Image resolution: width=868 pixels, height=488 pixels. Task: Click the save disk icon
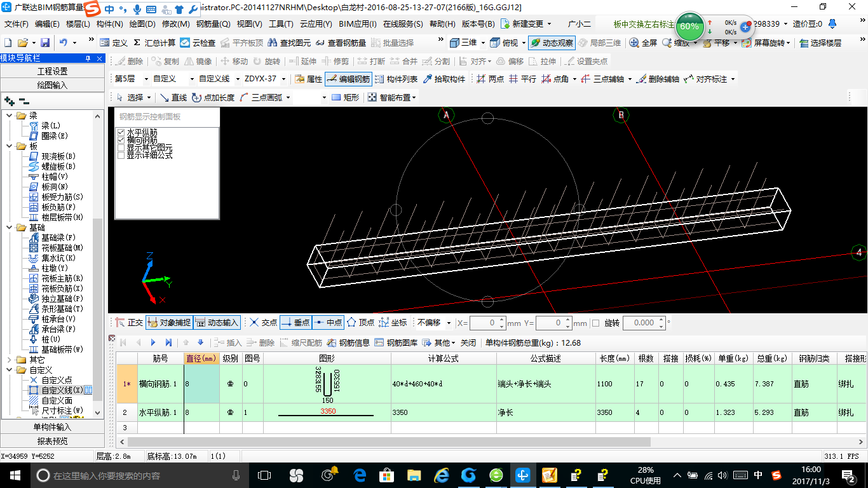point(45,43)
